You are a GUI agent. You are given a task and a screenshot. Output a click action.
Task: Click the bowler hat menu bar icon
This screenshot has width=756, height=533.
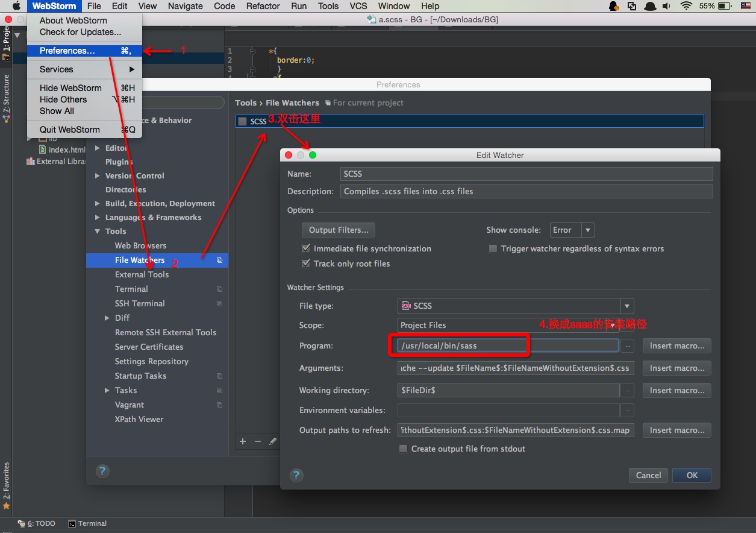point(650,6)
